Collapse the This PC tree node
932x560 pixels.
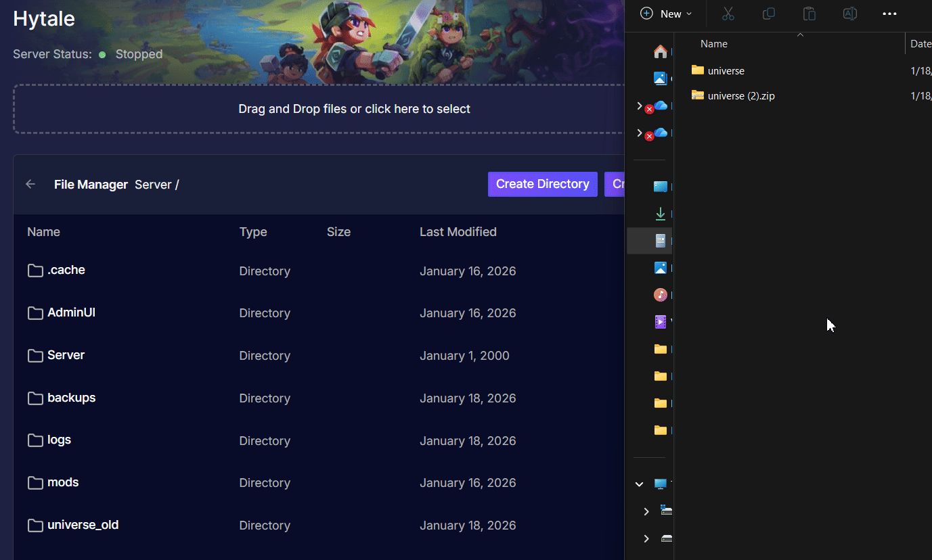(640, 484)
